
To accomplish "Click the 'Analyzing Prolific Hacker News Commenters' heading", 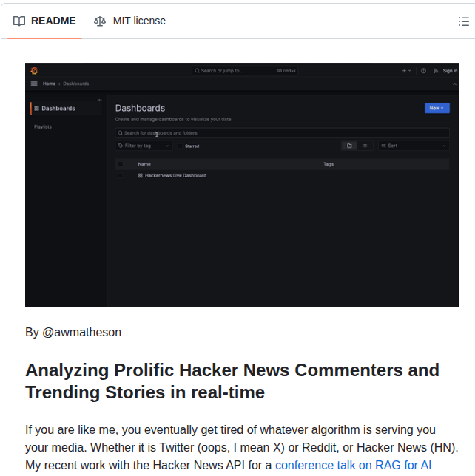I will coord(232,381).
